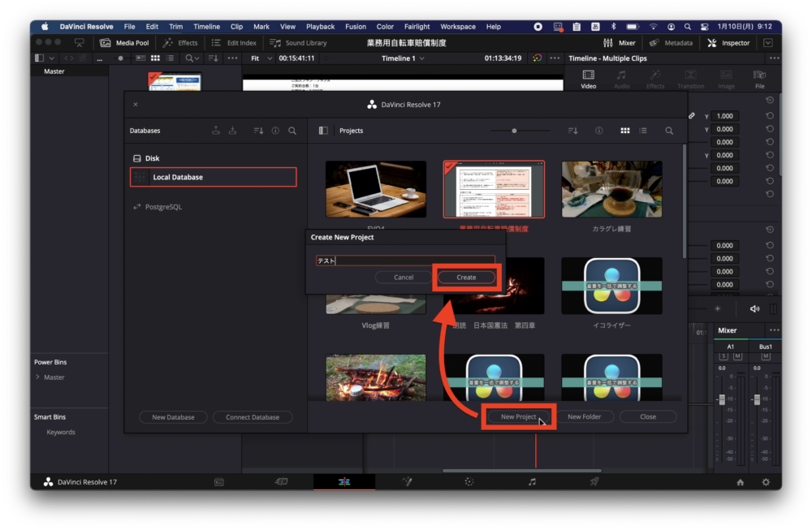Click the bypass color grades icon above the viewer
This screenshot has height=530, width=812.
point(538,58)
